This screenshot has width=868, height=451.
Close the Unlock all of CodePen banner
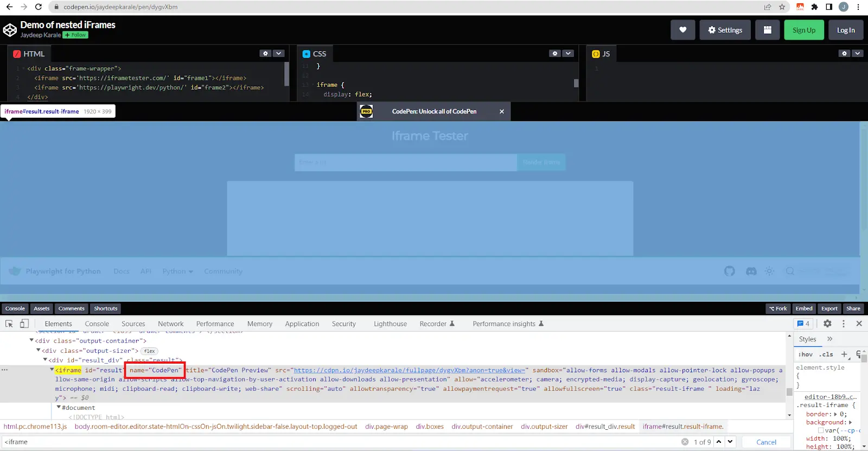tap(502, 111)
